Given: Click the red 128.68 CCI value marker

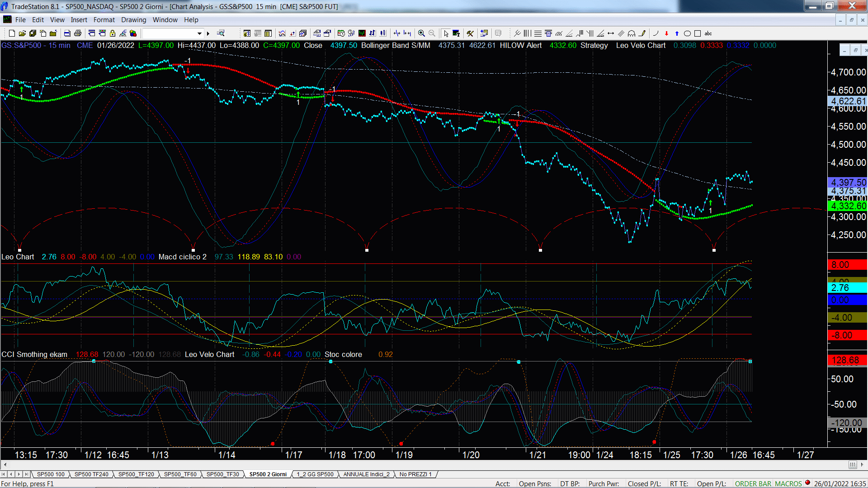Looking at the screenshot, I should click(847, 360).
